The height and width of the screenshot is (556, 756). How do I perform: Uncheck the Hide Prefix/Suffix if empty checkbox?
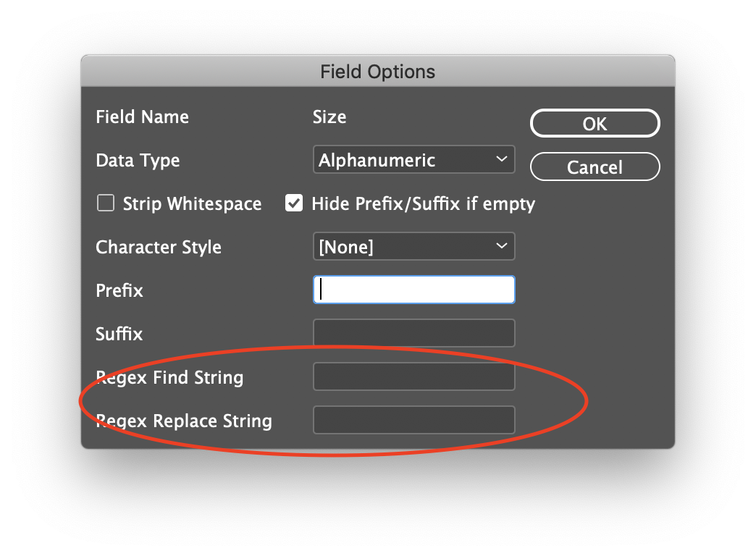[x=294, y=203]
